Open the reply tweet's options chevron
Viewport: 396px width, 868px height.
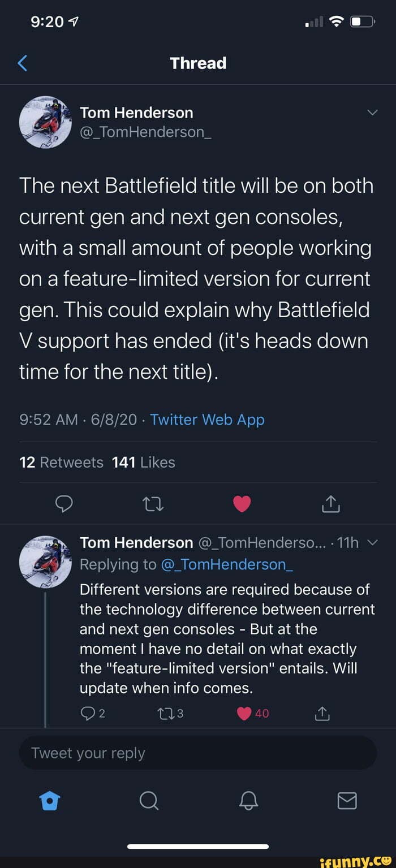click(x=372, y=542)
